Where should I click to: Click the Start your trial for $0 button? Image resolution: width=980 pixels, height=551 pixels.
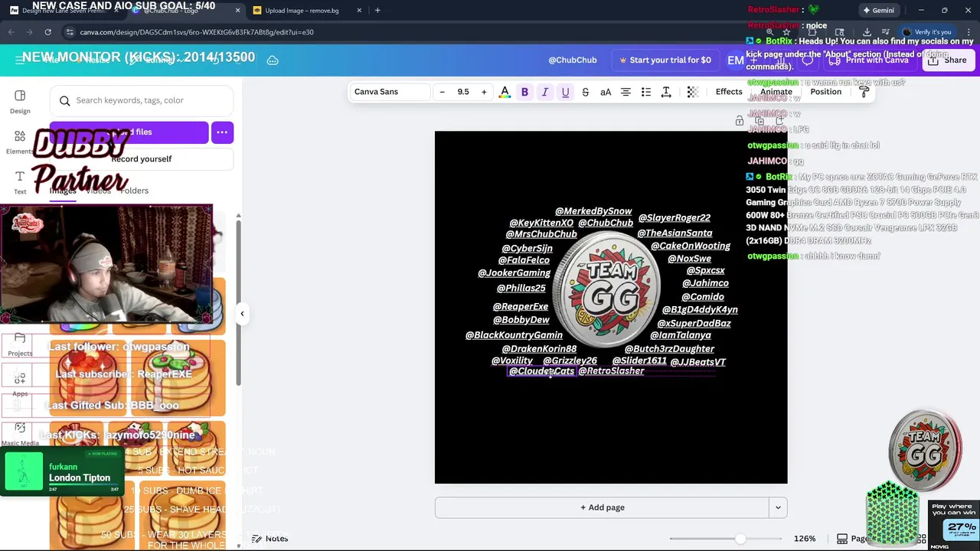(x=665, y=60)
